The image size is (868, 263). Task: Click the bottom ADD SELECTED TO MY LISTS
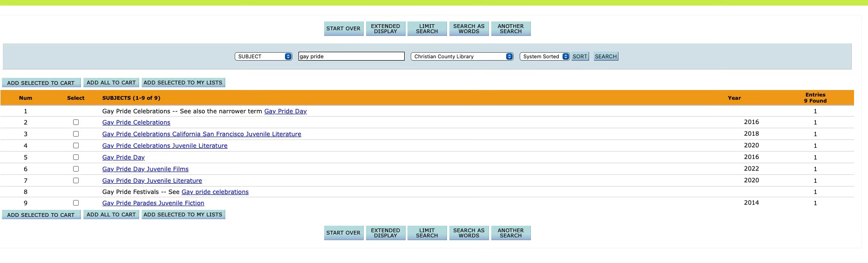183,215
